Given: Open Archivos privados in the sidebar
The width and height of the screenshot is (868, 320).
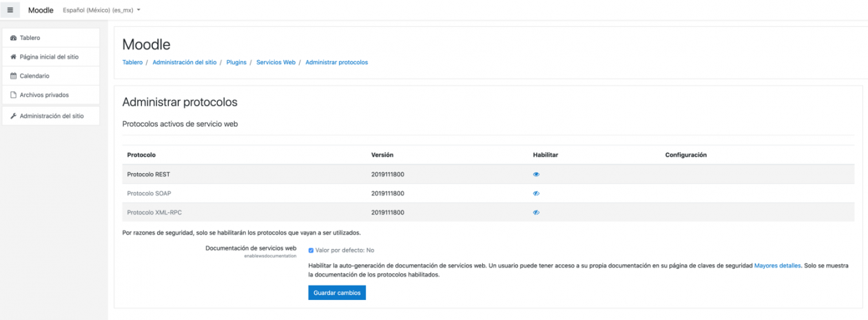Looking at the screenshot, I should tap(51, 95).
